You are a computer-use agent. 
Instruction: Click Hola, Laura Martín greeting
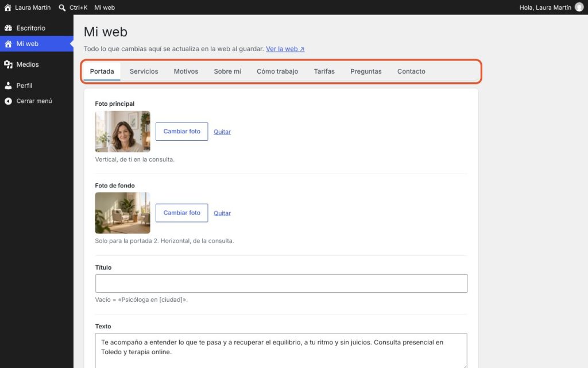546,7
